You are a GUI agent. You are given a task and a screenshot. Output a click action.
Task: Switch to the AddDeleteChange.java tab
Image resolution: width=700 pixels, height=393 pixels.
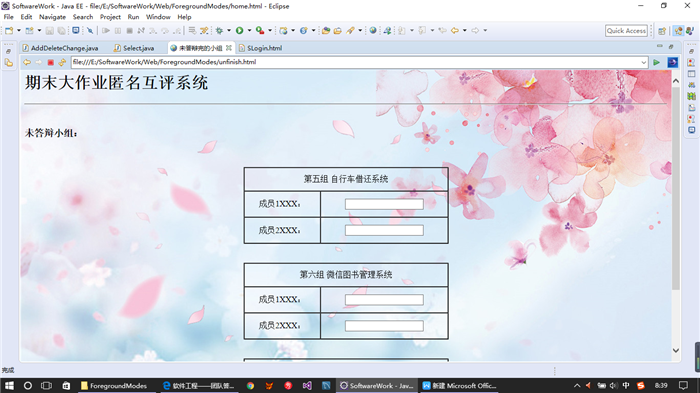[x=60, y=48]
